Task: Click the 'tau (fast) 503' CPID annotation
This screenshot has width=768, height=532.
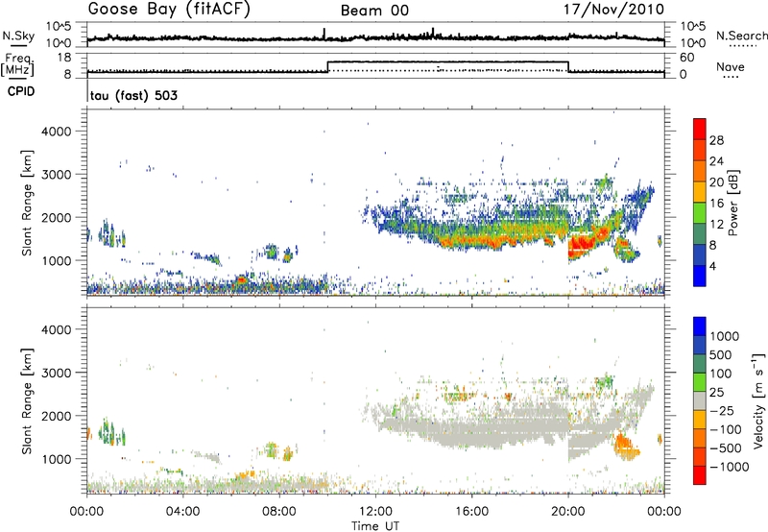Action: pyautogui.click(x=133, y=95)
